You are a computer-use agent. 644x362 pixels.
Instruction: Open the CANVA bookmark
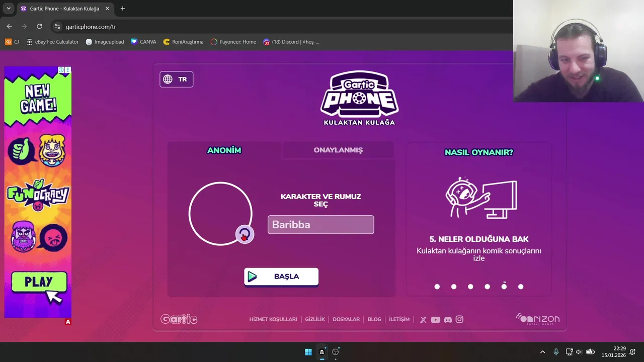coord(143,42)
